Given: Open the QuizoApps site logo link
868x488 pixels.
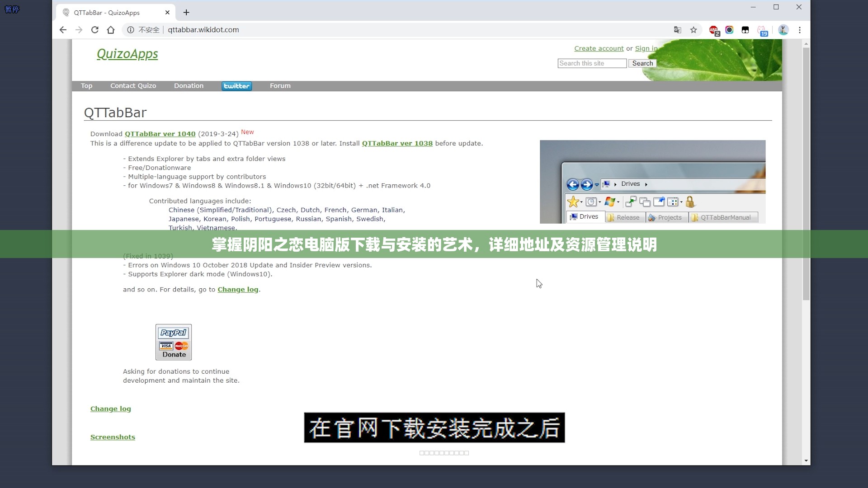Looking at the screenshot, I should (127, 54).
